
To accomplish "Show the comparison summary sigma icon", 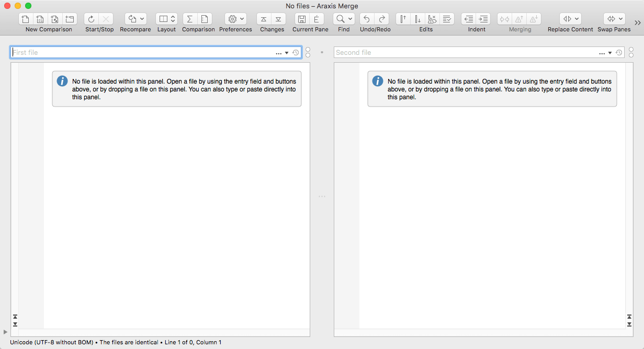I will (x=190, y=19).
